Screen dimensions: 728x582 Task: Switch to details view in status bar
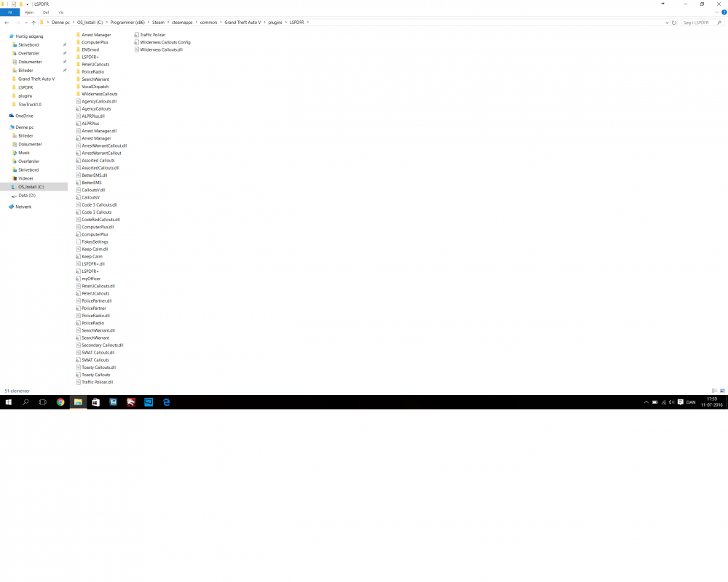[x=715, y=391]
